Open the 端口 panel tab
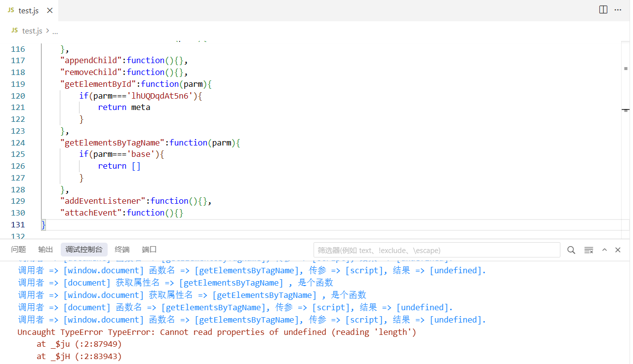The width and height of the screenshot is (633, 364). coord(149,250)
